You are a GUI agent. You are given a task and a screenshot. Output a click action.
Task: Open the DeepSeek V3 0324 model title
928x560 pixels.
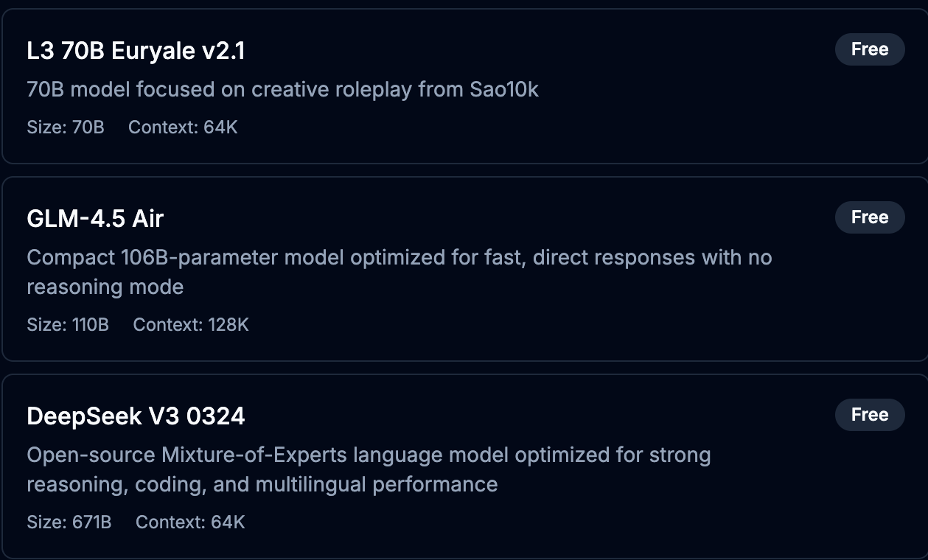136,416
